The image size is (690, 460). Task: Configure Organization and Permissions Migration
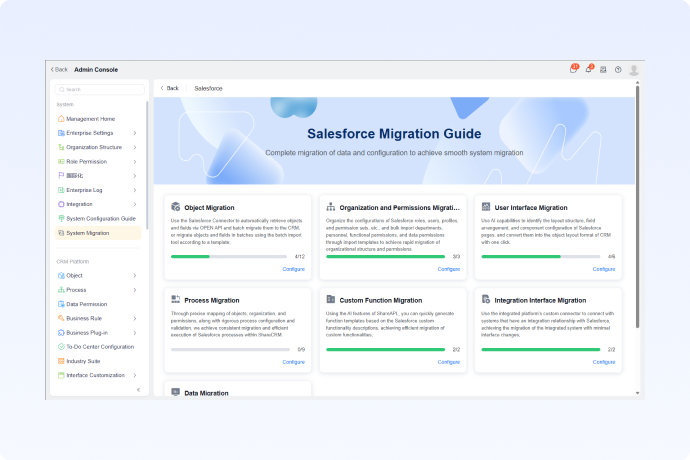(448, 269)
